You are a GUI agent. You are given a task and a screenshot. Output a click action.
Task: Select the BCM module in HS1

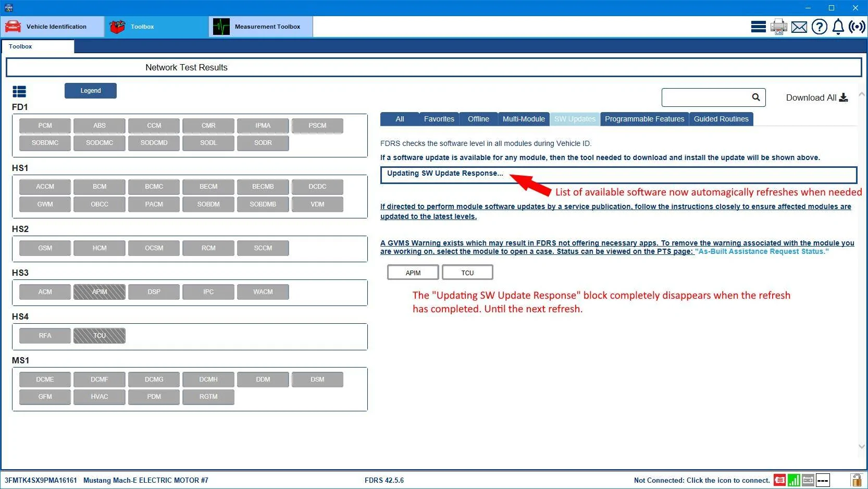click(x=100, y=187)
